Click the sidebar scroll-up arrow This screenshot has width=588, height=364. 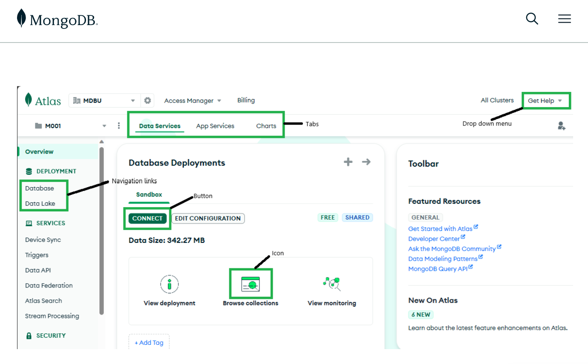coord(101,142)
